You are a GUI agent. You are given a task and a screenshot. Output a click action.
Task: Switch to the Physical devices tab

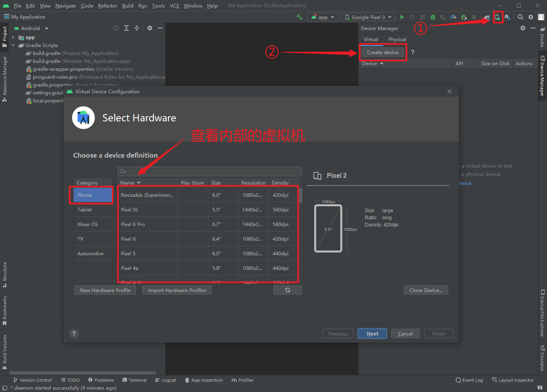(397, 39)
